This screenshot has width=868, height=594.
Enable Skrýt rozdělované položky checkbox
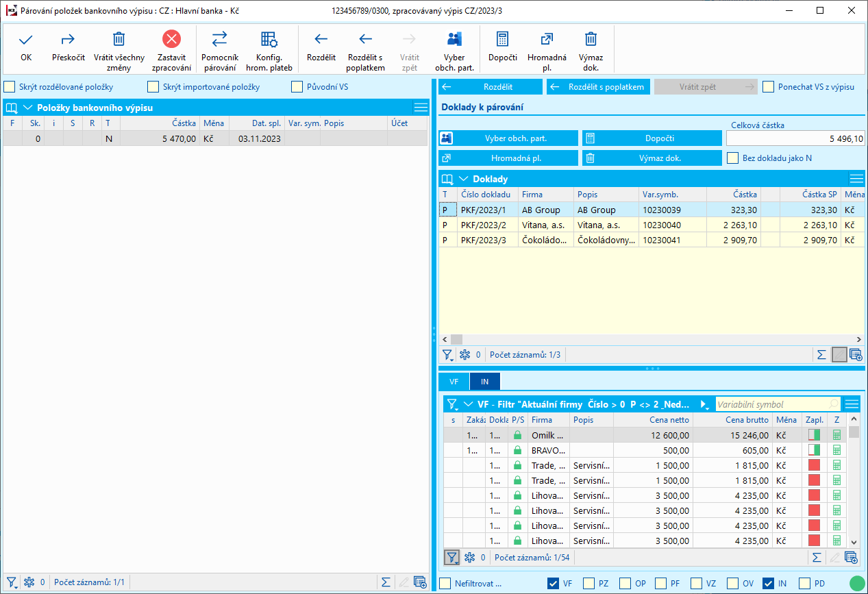click(10, 87)
